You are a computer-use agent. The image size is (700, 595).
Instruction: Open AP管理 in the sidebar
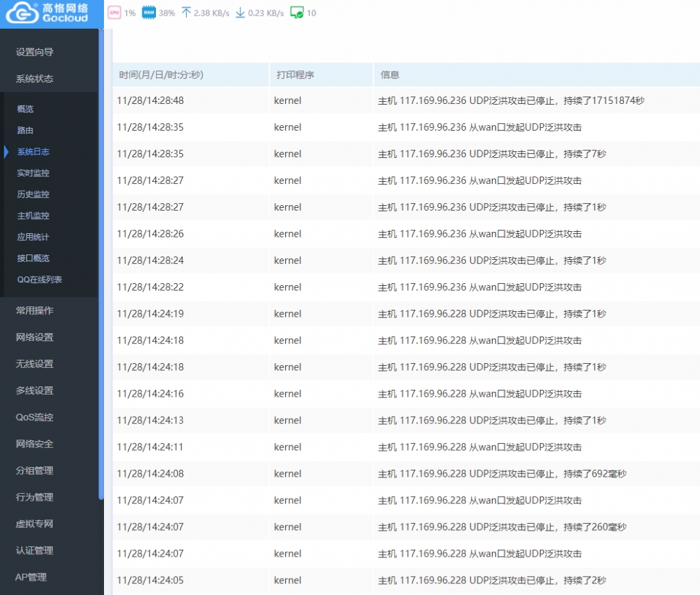[31, 577]
